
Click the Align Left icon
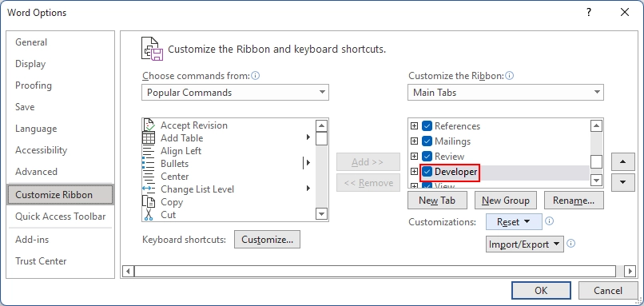point(149,151)
